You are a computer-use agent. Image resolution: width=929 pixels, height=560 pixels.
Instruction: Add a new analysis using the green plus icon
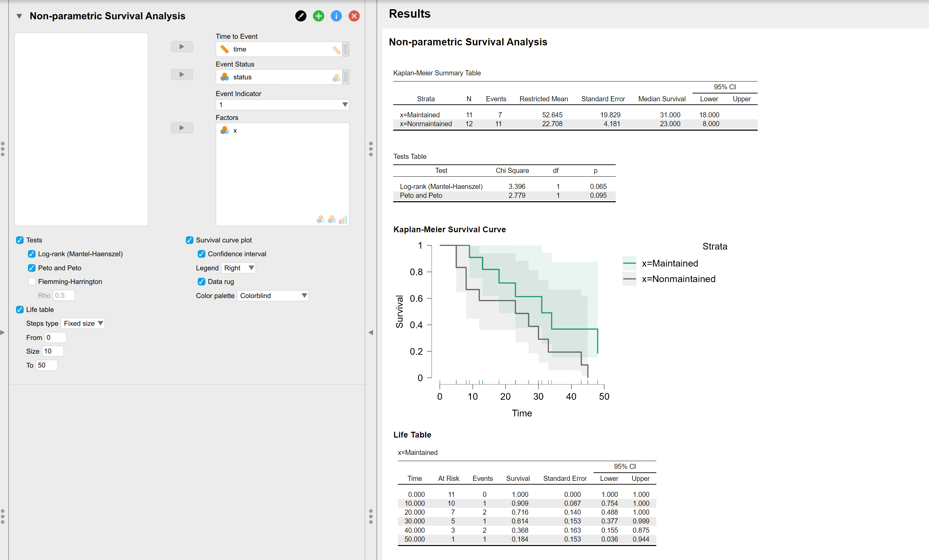318,16
